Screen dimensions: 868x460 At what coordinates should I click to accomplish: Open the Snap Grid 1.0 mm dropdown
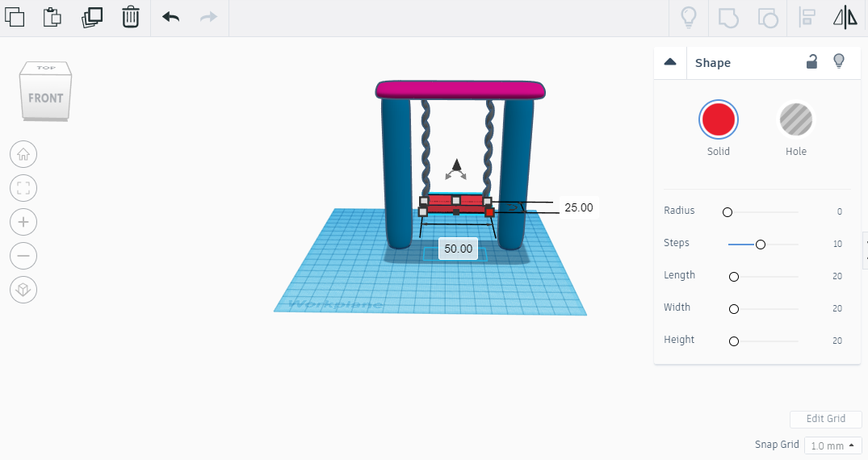tap(832, 445)
